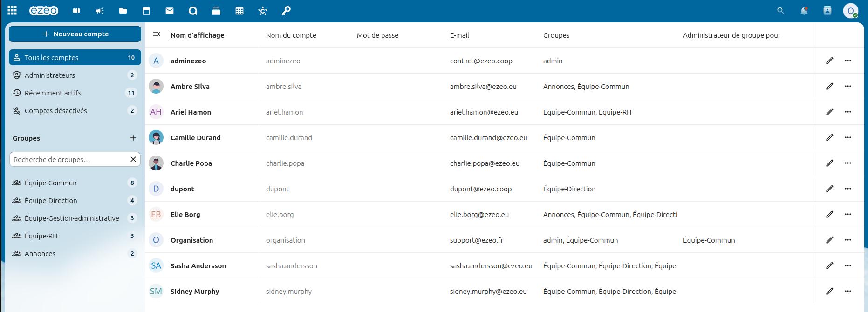
Task: Filter by group Équipe-Gestion-administrative
Action: coord(75,218)
